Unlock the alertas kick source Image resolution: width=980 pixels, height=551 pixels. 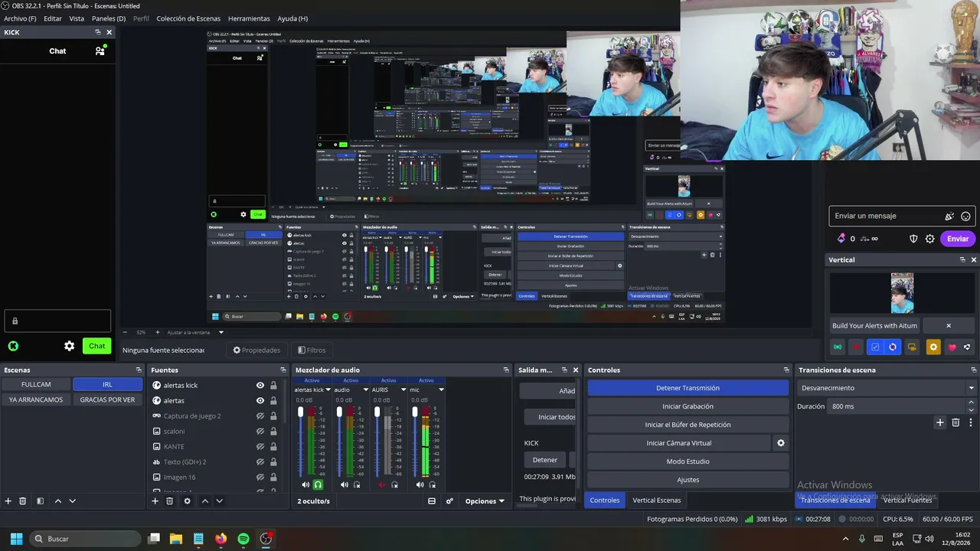tap(273, 386)
